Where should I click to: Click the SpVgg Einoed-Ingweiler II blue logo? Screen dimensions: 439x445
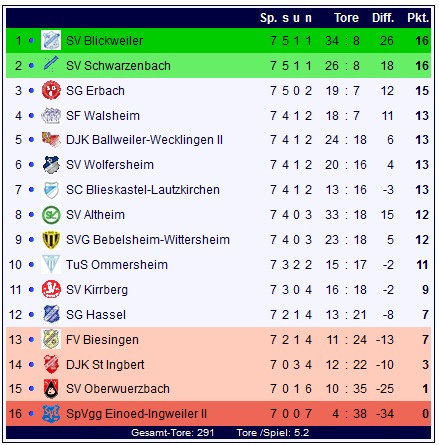click(51, 414)
